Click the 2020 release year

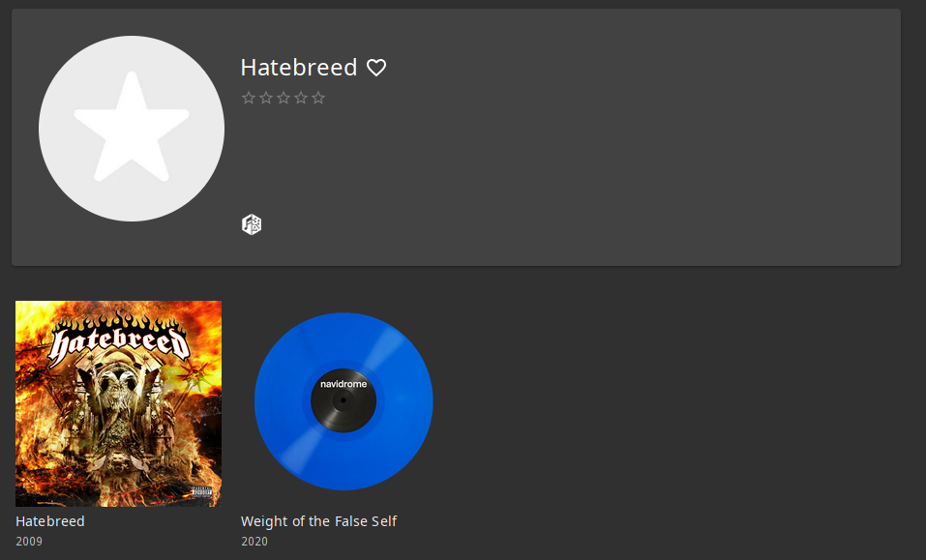click(254, 541)
